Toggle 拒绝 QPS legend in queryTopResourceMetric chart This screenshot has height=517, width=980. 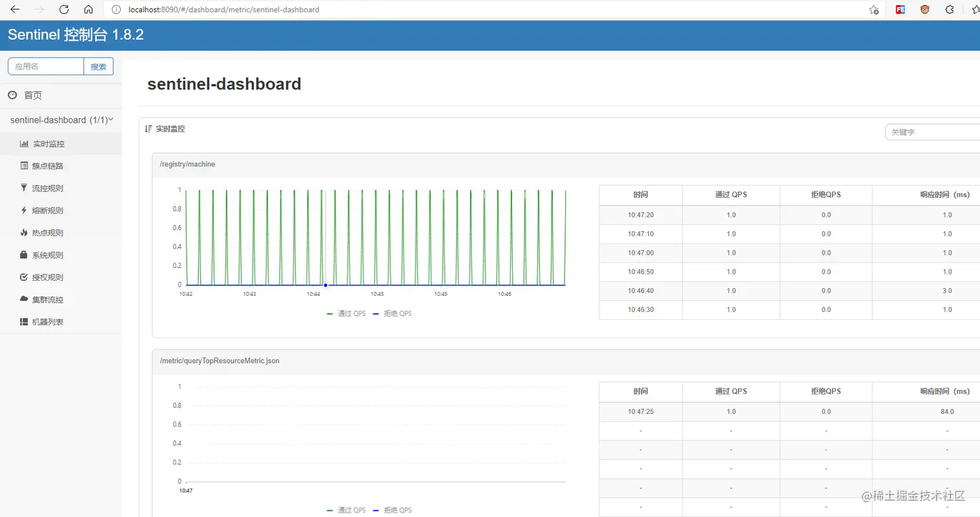coord(392,510)
